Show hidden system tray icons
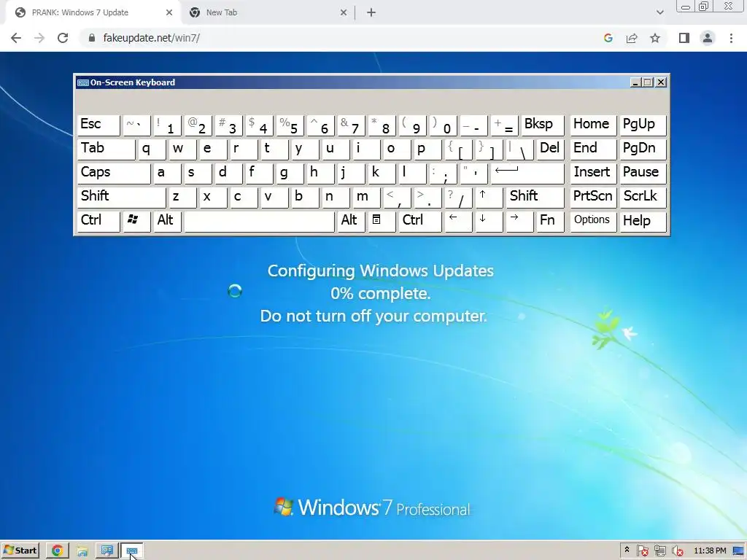Screen dimensions: 747x560 click(627, 550)
